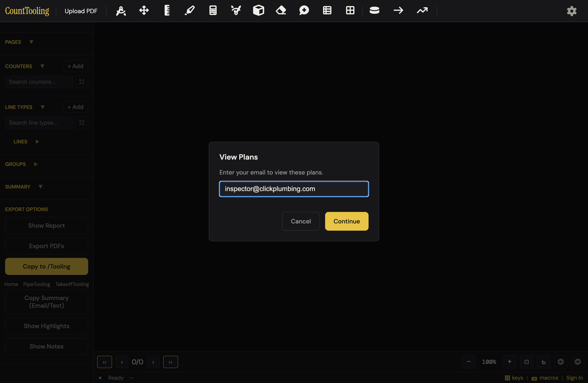Select the coin disc tool
Screen dimensions: 588x383
click(x=374, y=11)
